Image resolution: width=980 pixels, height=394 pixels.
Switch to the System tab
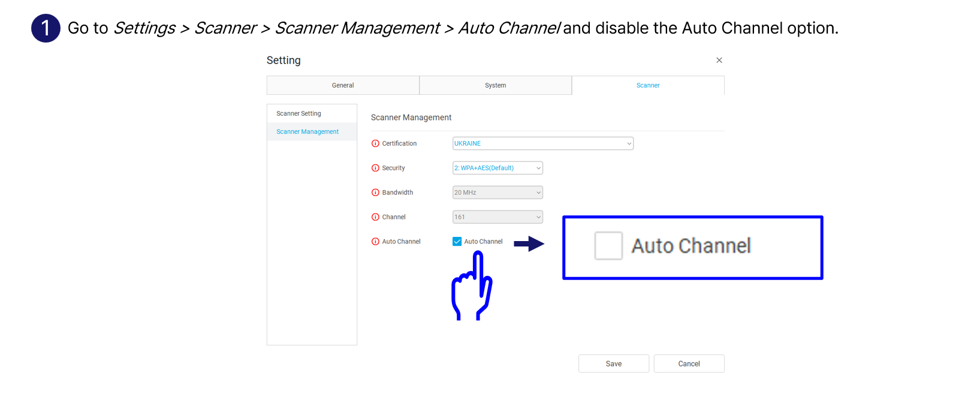point(495,85)
